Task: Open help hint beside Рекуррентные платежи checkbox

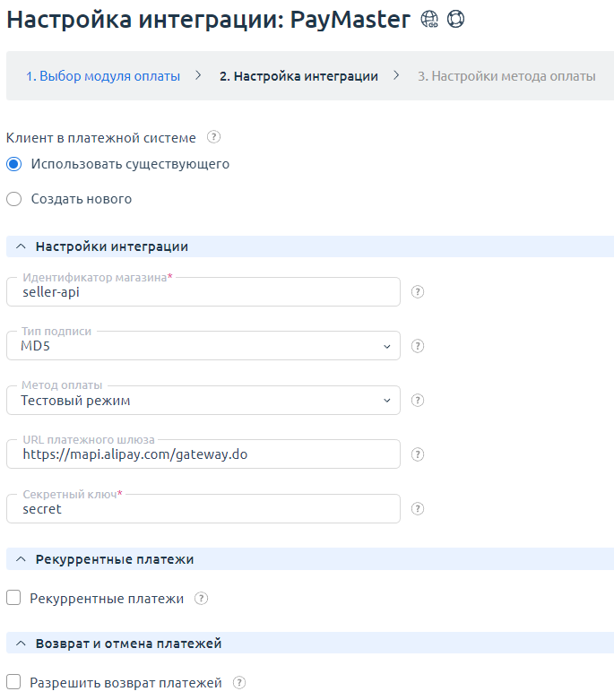Action: pos(202,599)
